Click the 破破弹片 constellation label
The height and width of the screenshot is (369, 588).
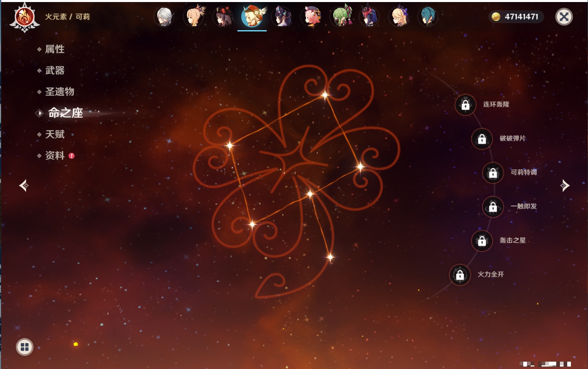(513, 138)
